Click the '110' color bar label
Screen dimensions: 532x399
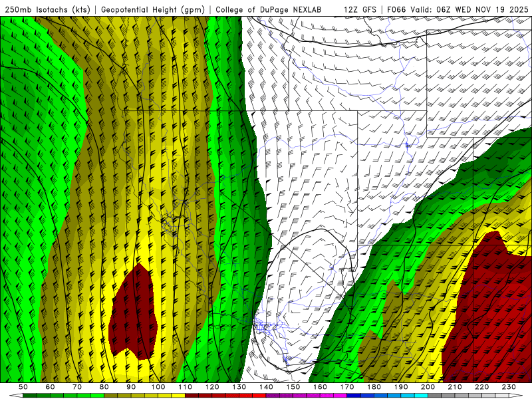point(185,387)
